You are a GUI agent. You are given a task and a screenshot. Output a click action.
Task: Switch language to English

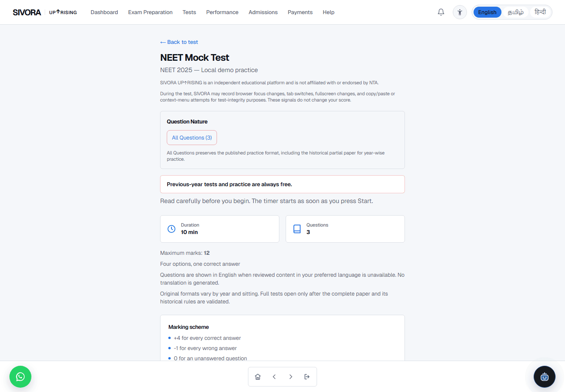click(487, 12)
